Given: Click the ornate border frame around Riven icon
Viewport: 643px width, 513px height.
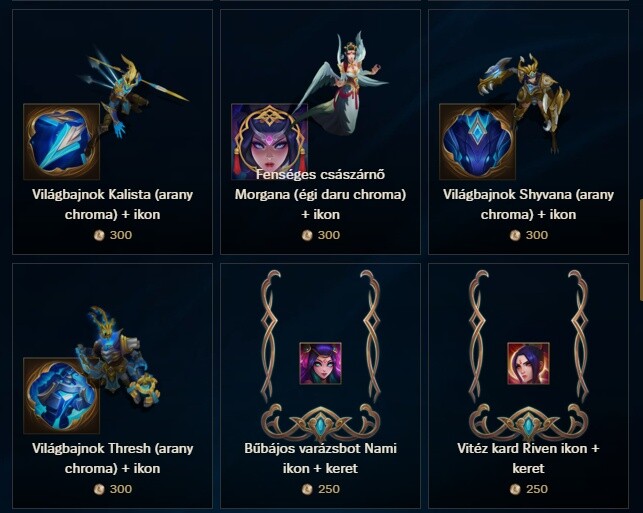Looking at the screenshot, I should (528, 356).
